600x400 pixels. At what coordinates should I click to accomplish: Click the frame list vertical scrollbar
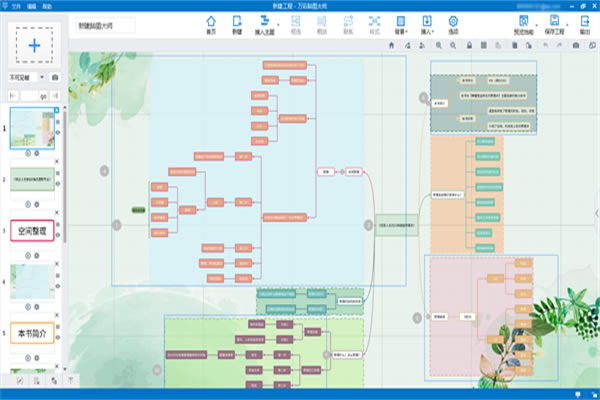65,176
